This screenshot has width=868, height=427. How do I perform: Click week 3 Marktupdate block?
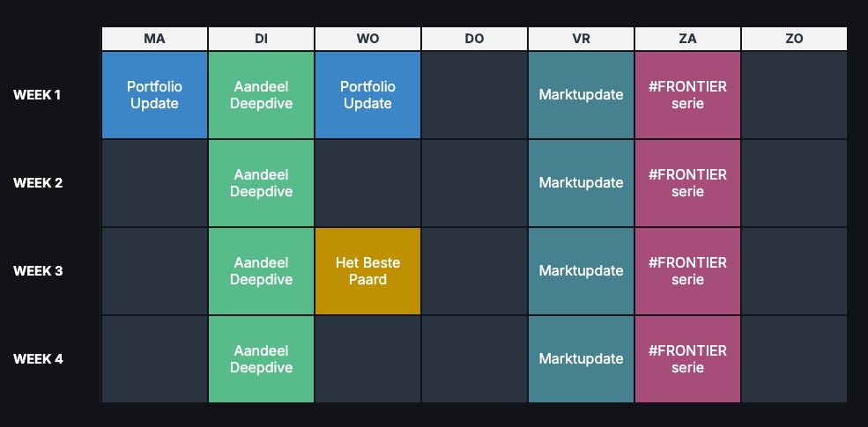click(x=582, y=271)
